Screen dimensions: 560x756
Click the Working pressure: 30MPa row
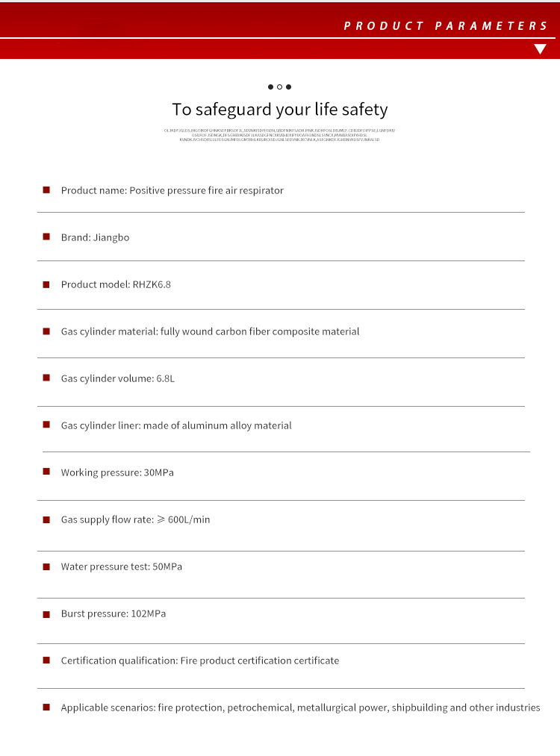pyautogui.click(x=117, y=472)
